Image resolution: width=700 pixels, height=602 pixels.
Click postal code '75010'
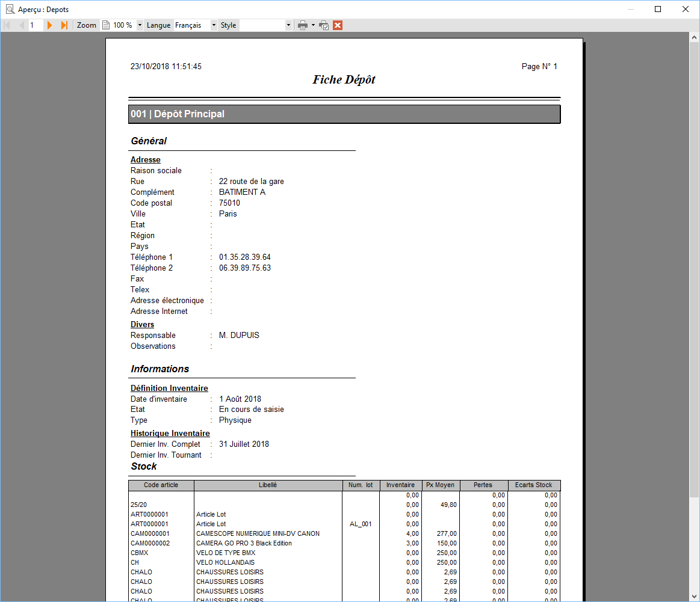[x=229, y=203]
